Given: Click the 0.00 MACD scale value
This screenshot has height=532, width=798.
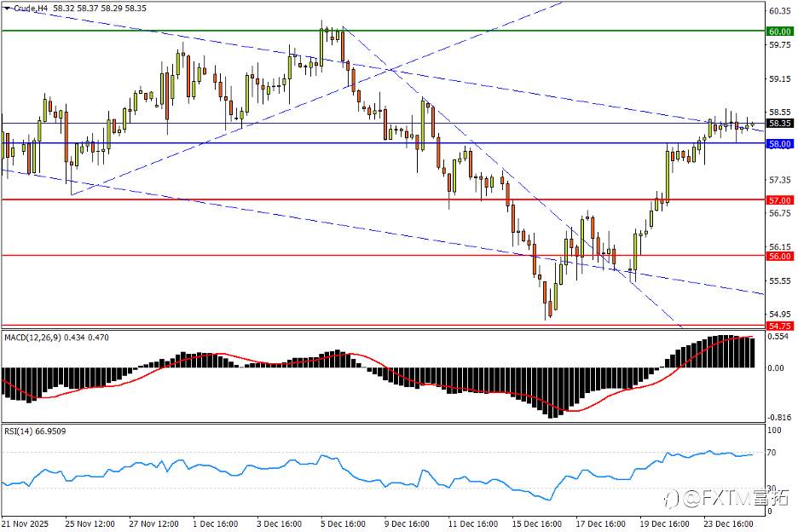Looking at the screenshot, I should [777, 368].
